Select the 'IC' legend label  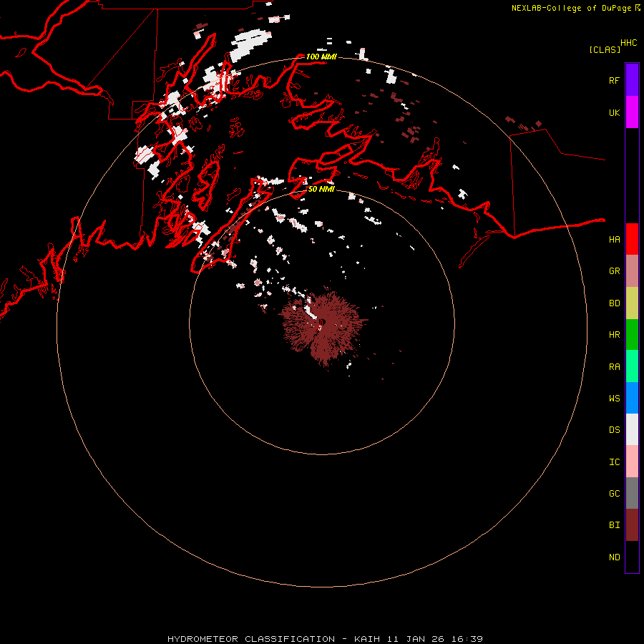tap(614, 462)
